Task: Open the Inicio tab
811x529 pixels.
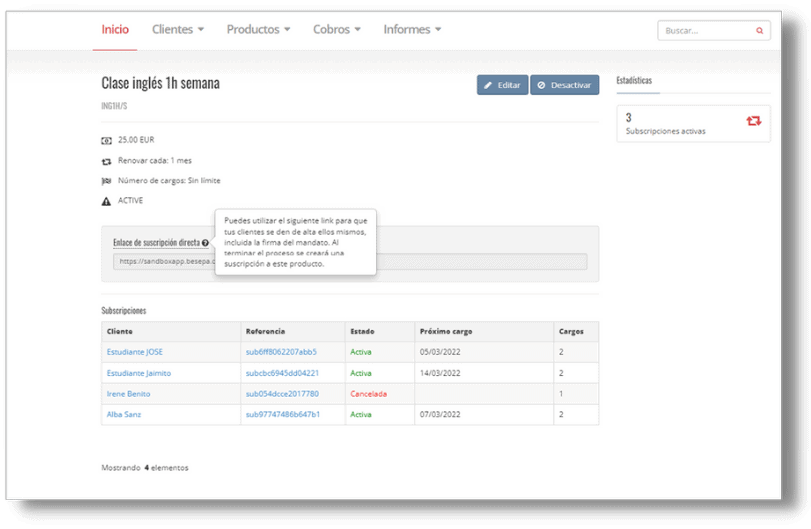Action: (x=115, y=29)
